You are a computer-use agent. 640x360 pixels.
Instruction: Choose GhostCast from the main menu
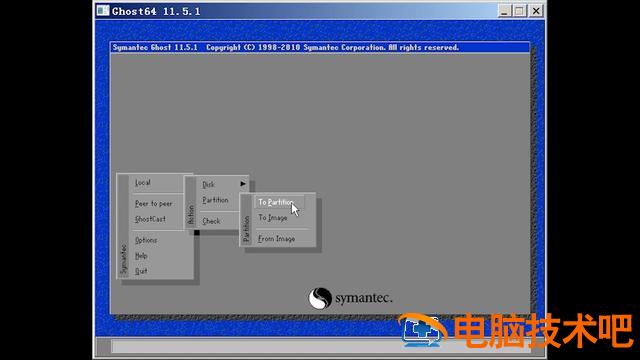click(150, 219)
